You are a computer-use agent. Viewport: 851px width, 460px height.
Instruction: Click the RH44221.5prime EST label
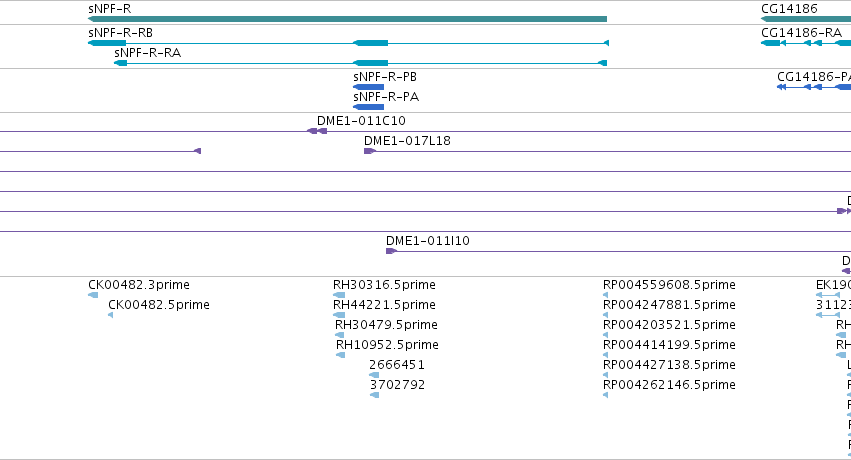[x=384, y=304]
